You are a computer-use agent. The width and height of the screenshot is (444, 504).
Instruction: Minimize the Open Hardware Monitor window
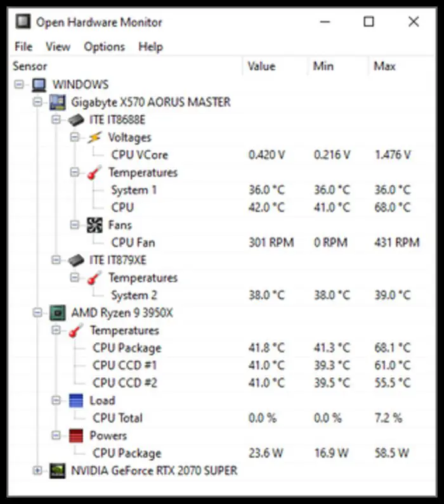pos(325,22)
